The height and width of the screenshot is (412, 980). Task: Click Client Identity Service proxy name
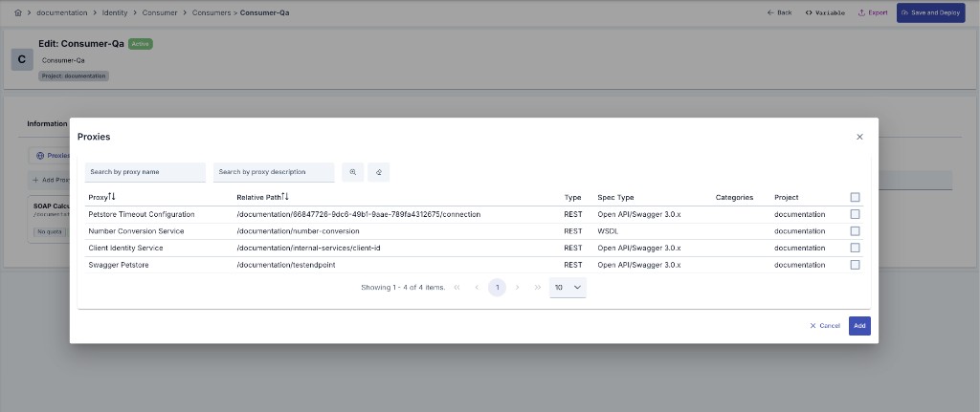point(125,248)
